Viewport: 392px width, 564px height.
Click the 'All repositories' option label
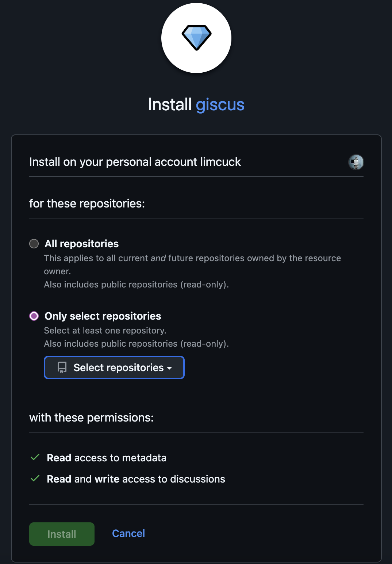pos(81,244)
